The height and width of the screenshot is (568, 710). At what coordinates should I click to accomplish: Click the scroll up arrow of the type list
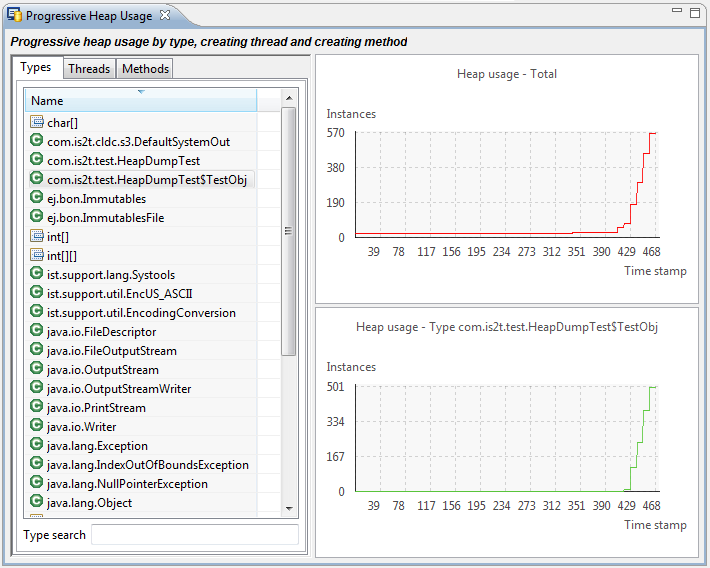point(288,99)
